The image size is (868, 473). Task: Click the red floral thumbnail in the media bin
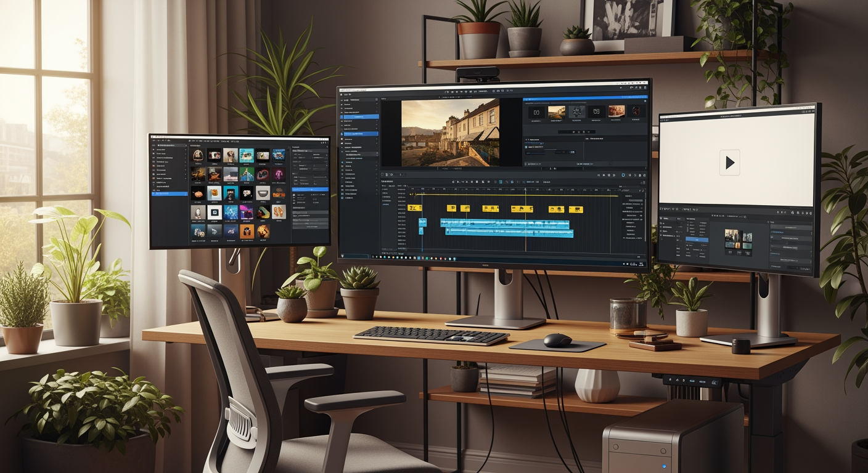tap(616, 111)
